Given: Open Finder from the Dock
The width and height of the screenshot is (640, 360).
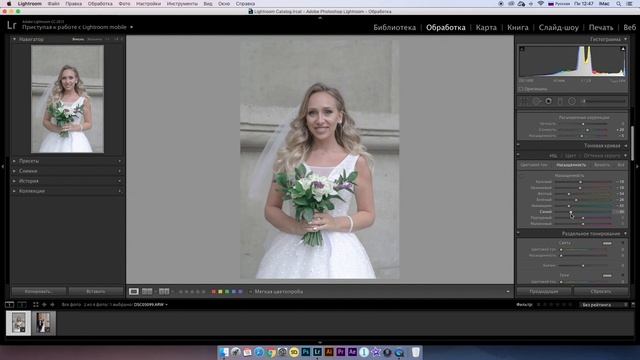Looking at the screenshot, I should [x=224, y=352].
